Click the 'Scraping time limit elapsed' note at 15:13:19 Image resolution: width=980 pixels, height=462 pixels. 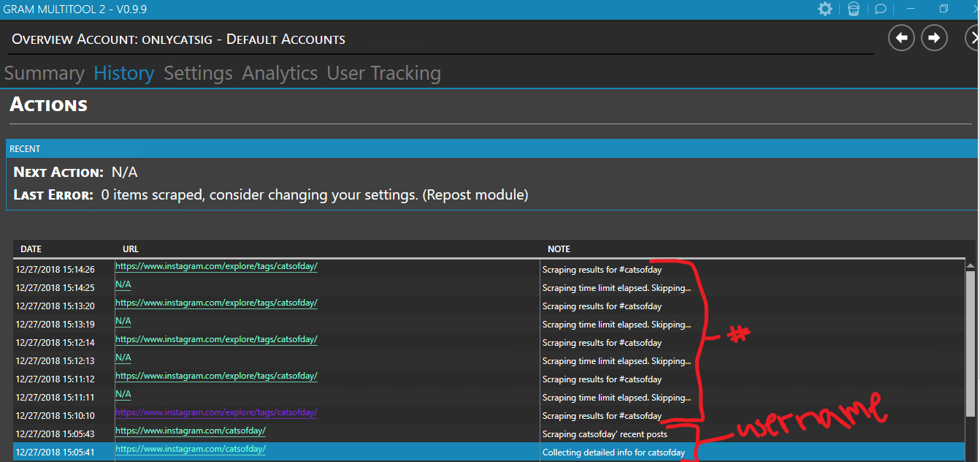click(x=616, y=325)
